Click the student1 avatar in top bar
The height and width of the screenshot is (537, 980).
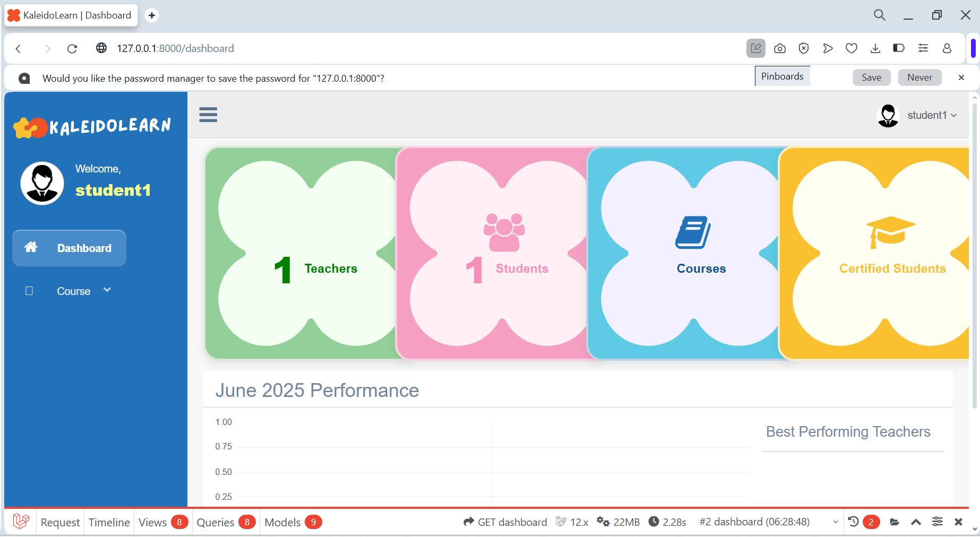(888, 116)
